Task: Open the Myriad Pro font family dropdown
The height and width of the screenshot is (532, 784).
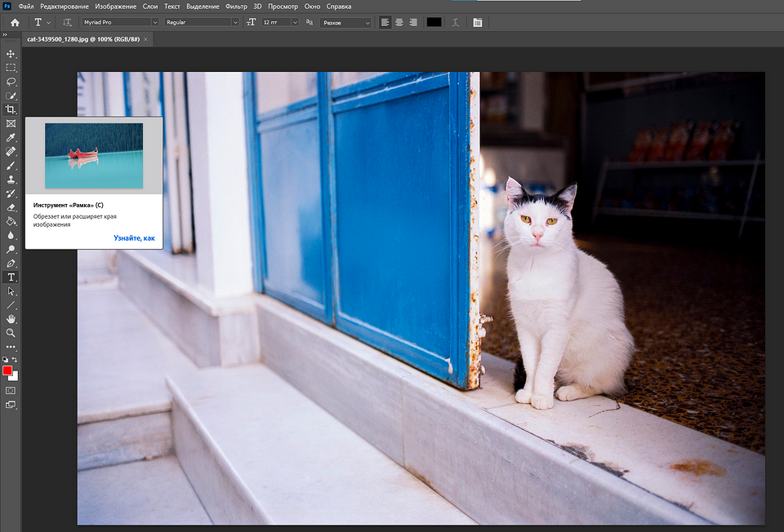Action: point(120,22)
